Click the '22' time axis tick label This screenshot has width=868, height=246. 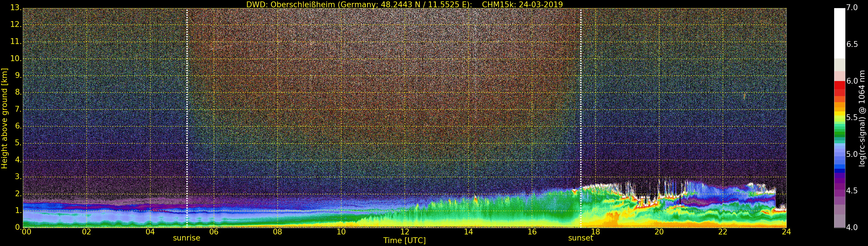click(x=723, y=232)
